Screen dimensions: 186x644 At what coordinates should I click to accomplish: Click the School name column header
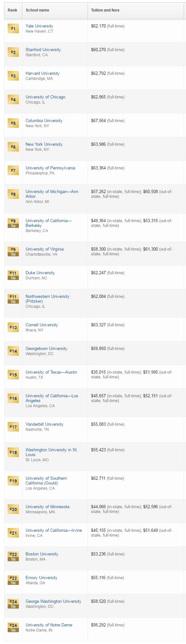(37, 10)
